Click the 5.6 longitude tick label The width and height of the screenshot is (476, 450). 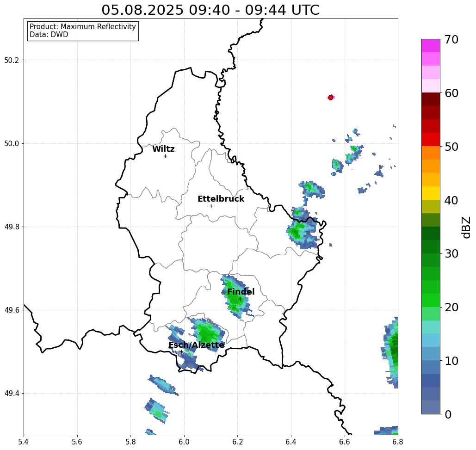click(x=77, y=442)
